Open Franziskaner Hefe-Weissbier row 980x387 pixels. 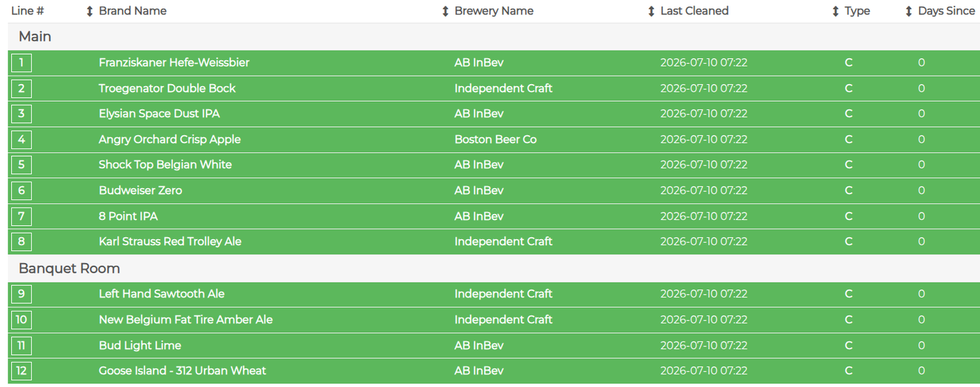click(494, 62)
